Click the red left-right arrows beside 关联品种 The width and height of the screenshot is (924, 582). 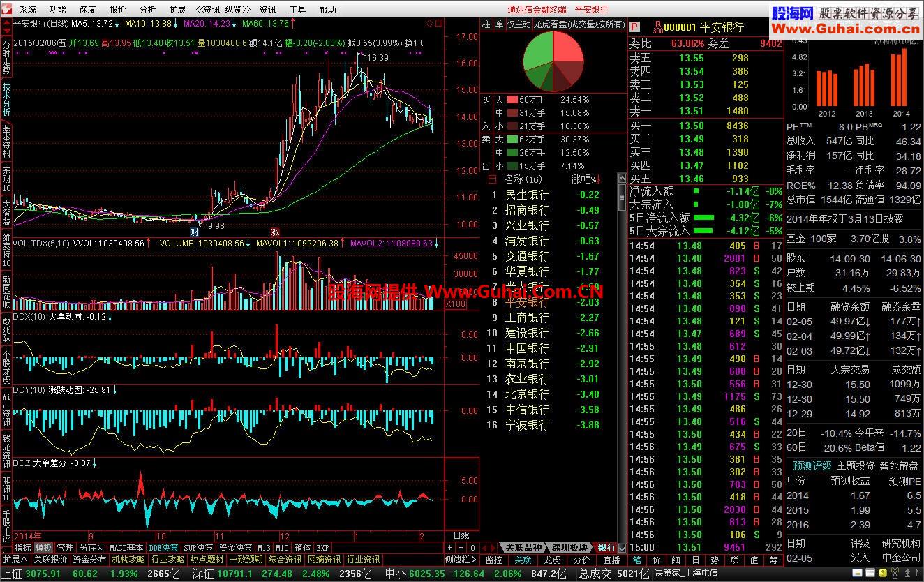coord(491,548)
